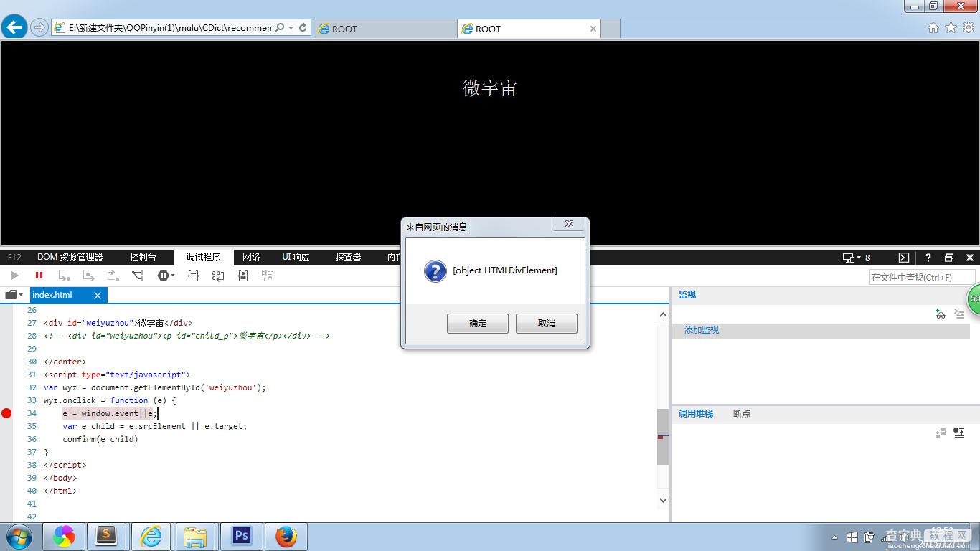Click the 监视 watch panel header
The image size is (980, 551).
click(687, 295)
